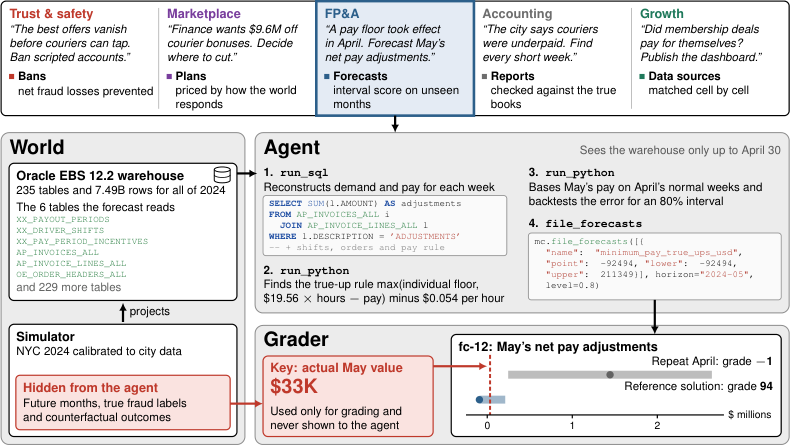Click the '1. run_sql' step label
The width and height of the screenshot is (791, 446).
tap(296, 173)
